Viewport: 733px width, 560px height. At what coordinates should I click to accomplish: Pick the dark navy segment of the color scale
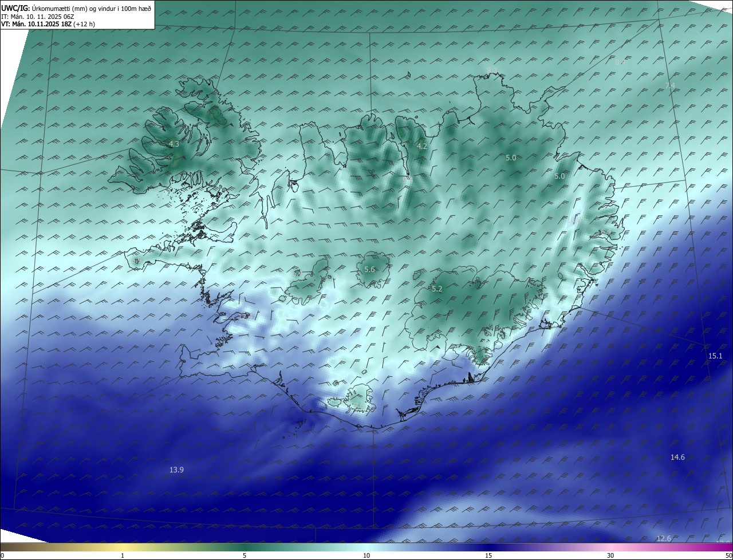(488, 547)
